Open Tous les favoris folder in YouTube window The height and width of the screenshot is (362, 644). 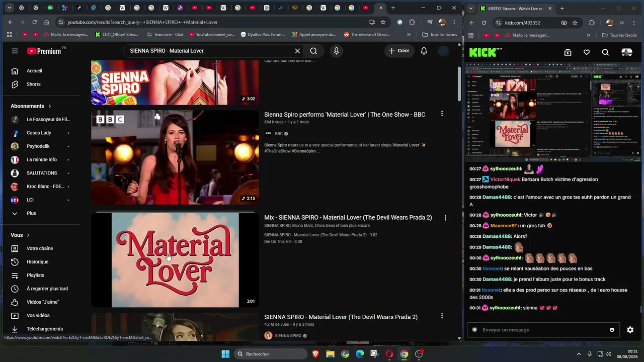tap(440, 35)
